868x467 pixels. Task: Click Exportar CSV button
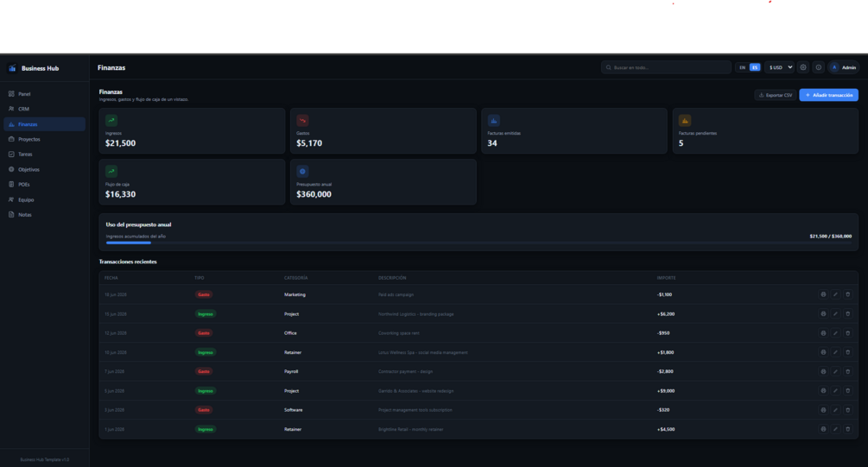[775, 95]
